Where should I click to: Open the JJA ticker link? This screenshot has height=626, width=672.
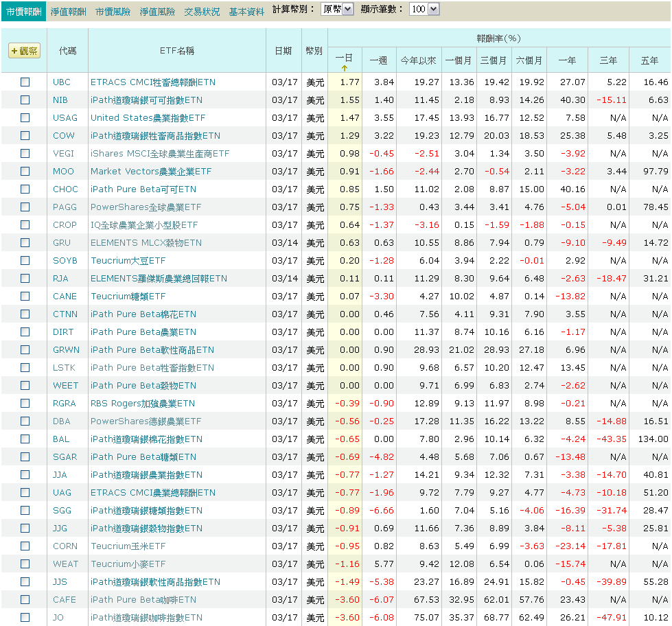point(60,475)
